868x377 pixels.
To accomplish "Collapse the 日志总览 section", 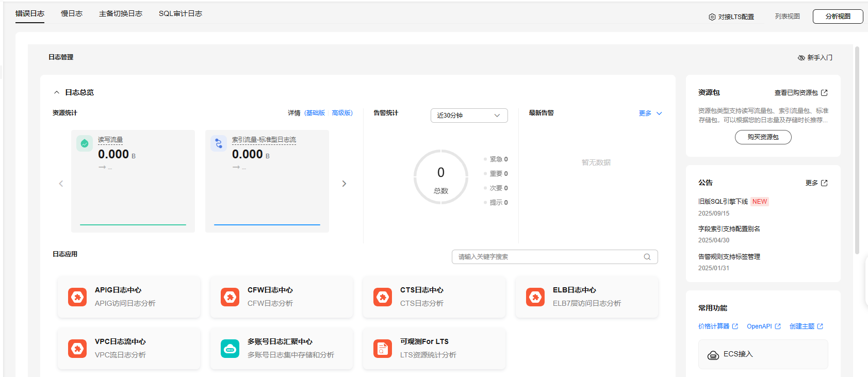I will coord(57,93).
